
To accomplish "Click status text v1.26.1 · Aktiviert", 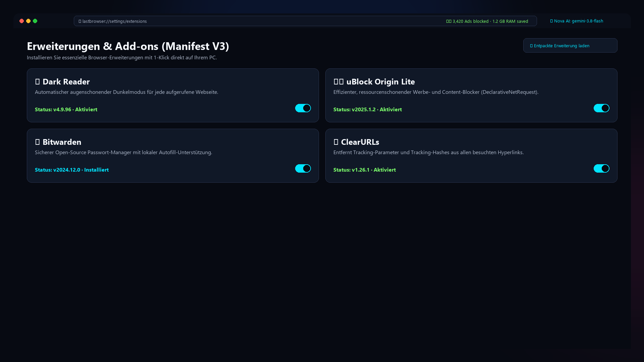I will pos(365,170).
